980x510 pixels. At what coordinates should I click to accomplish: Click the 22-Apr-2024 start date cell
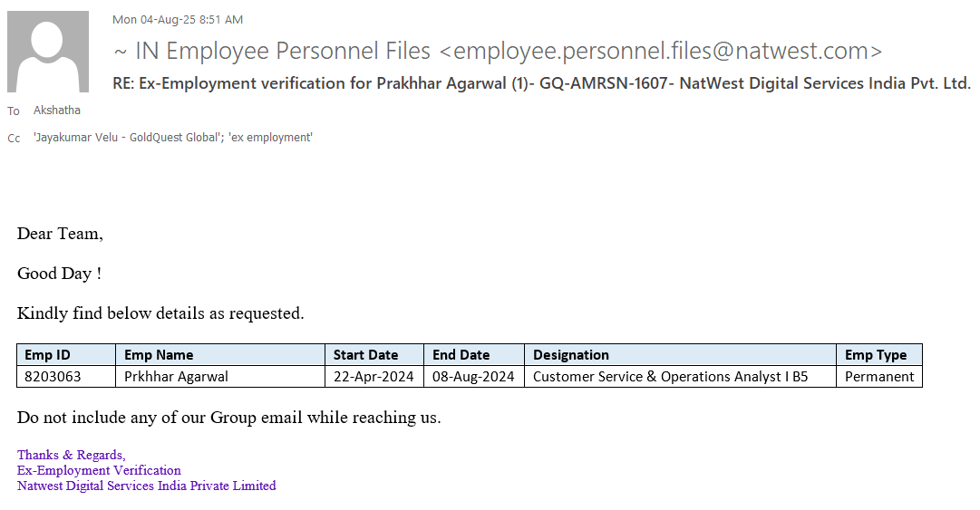click(374, 377)
